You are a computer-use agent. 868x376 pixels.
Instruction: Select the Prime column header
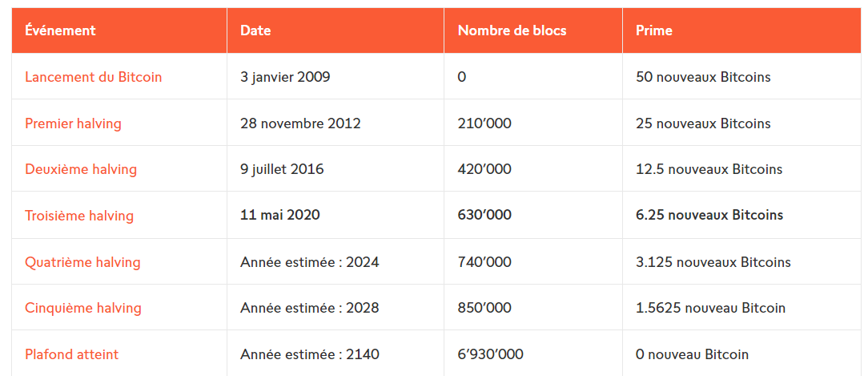coord(654,30)
